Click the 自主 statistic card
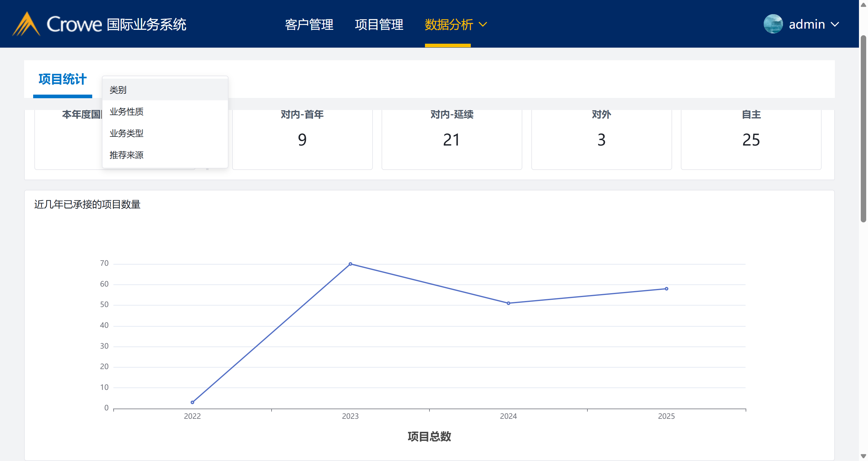868x461 pixels. [751, 139]
